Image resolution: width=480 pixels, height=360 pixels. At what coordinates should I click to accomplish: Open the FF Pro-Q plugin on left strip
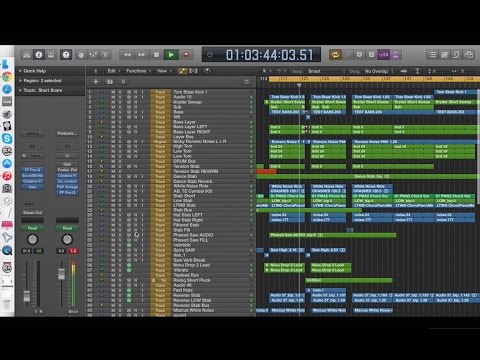[33, 170]
